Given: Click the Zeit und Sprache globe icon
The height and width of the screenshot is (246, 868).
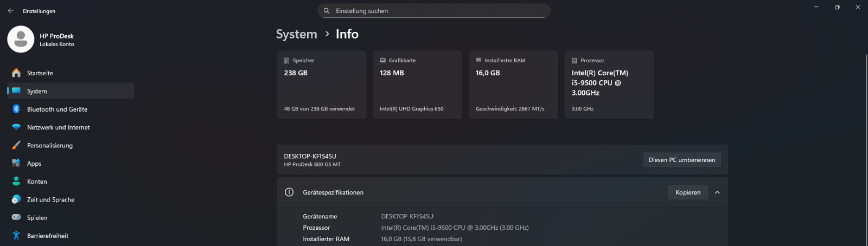Looking at the screenshot, I should point(16,199).
